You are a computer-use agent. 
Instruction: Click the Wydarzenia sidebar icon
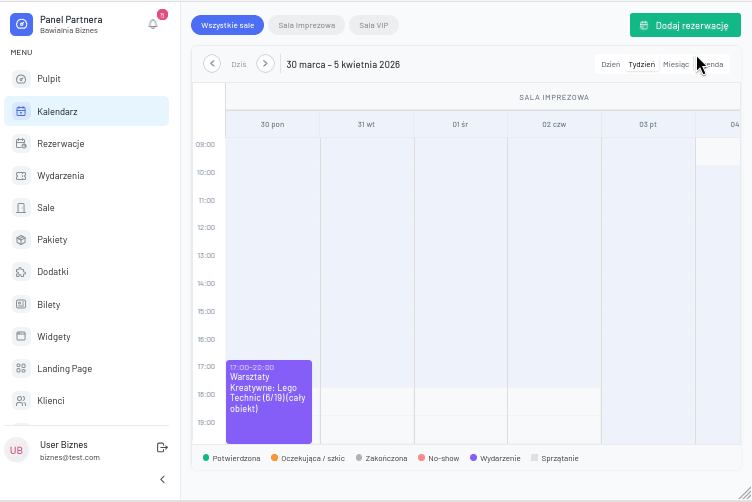click(x=21, y=175)
